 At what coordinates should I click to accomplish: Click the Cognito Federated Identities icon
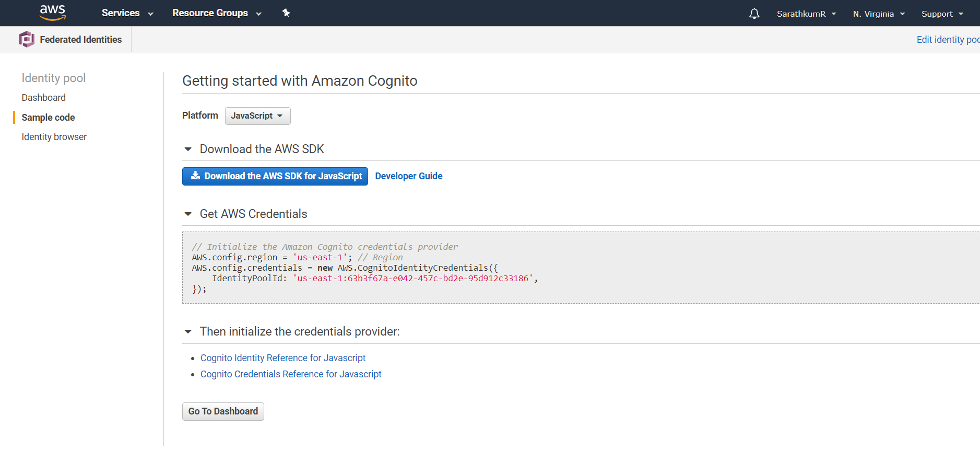(x=27, y=39)
